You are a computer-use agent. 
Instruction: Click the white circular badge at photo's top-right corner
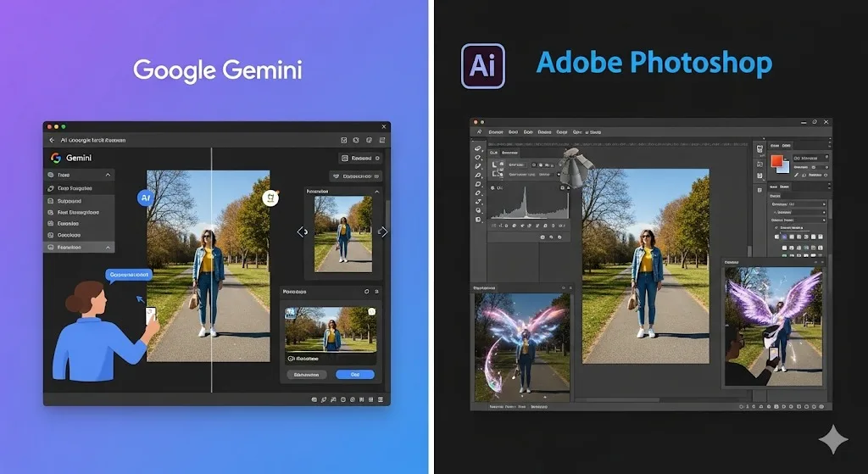point(270,198)
